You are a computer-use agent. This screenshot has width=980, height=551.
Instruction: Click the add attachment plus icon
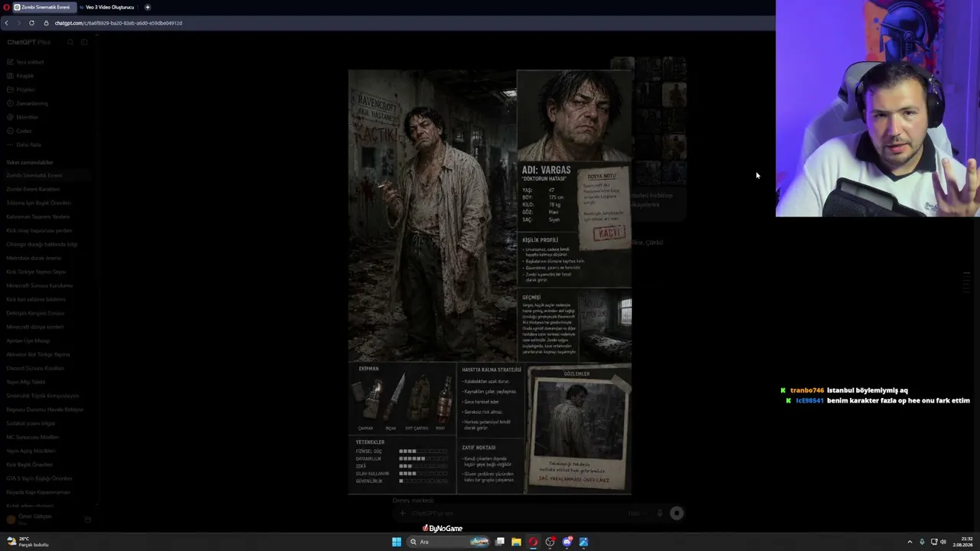click(403, 514)
